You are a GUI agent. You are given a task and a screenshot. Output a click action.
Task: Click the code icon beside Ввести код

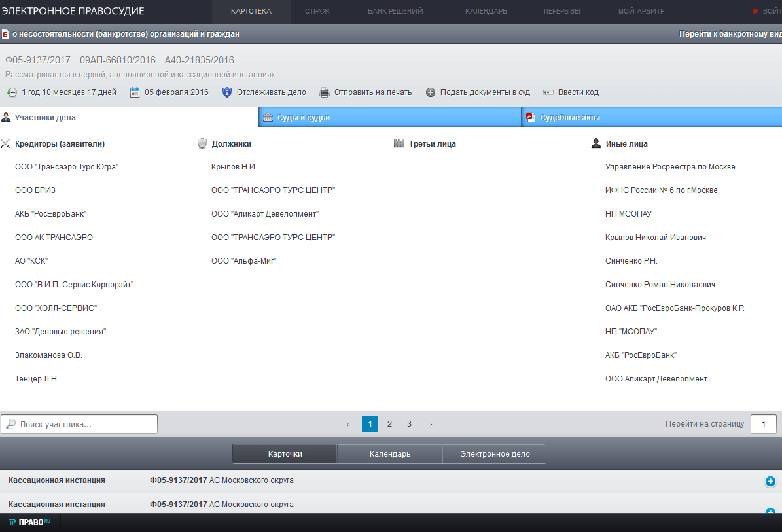pos(548,92)
